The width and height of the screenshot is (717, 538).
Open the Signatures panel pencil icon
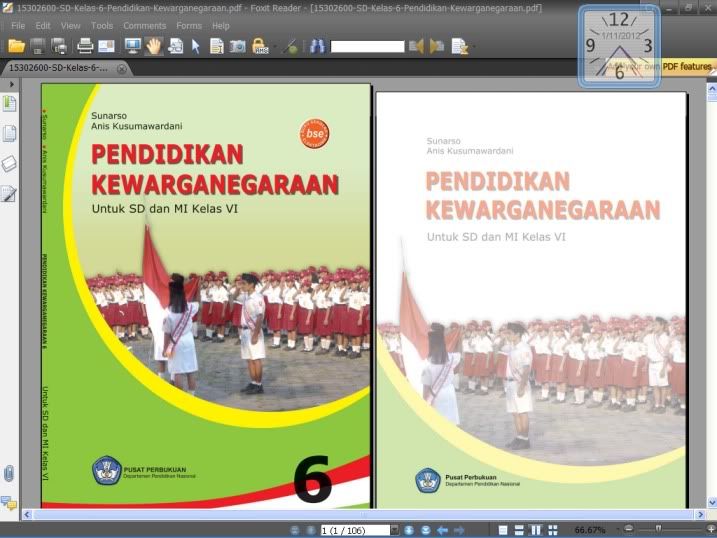(9, 194)
